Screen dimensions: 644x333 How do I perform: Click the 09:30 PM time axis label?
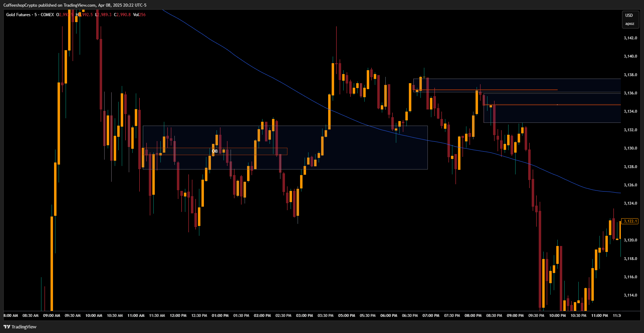536,315
